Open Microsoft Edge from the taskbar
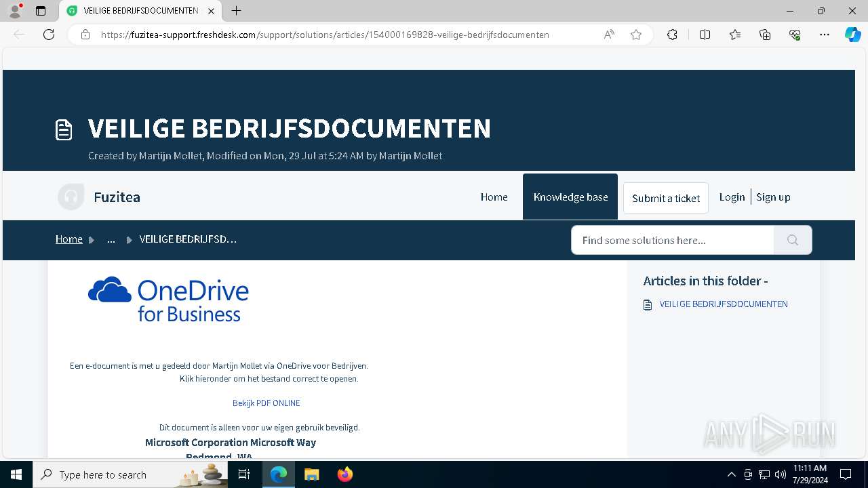The image size is (868, 488). (x=279, y=474)
